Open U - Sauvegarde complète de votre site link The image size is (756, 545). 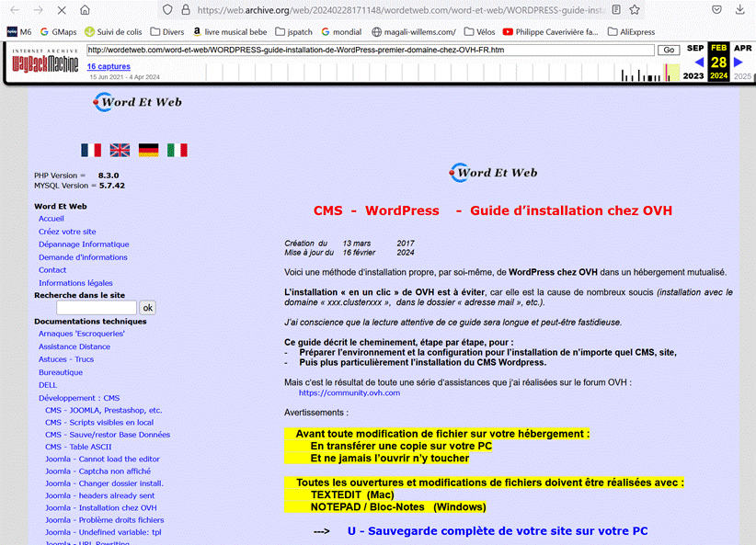[x=498, y=531]
